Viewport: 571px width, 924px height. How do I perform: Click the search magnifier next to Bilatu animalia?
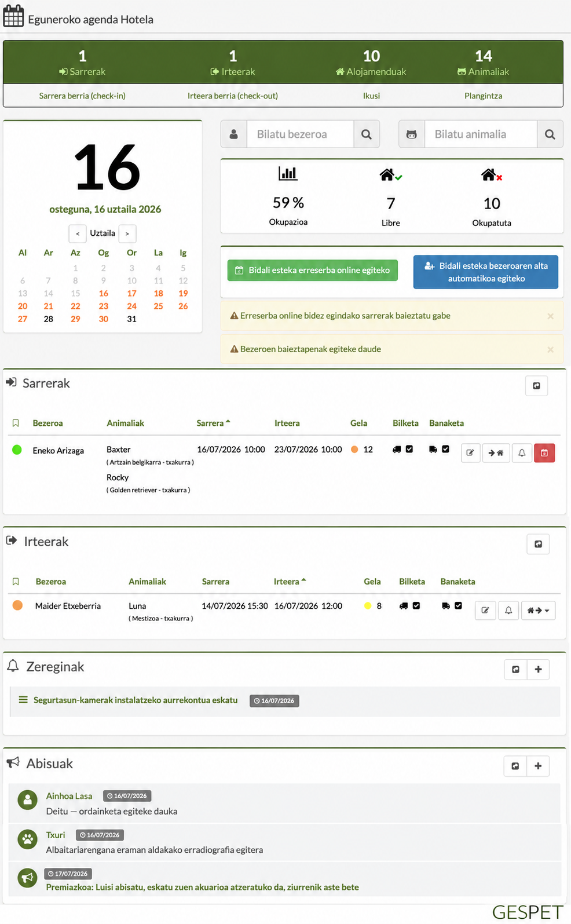[x=550, y=134]
